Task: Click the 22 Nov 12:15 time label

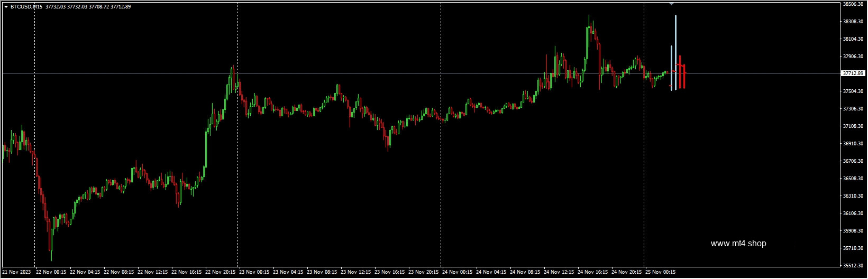Action: coord(152,273)
